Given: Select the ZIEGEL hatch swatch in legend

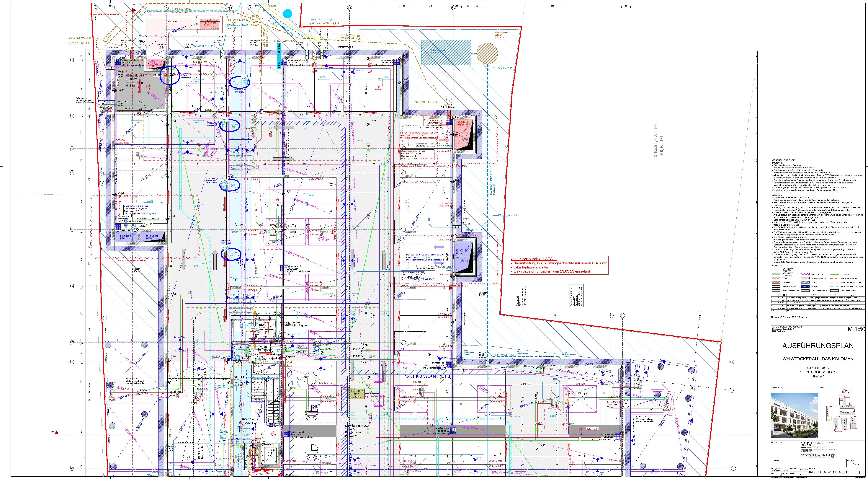Looking at the screenshot, I should coord(777,278).
